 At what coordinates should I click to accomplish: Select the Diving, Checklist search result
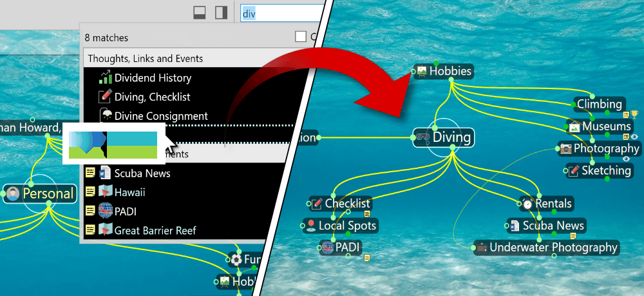click(x=152, y=97)
